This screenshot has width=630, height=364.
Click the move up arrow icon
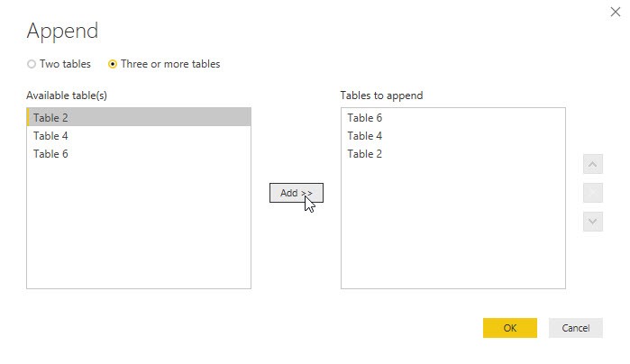coord(593,164)
